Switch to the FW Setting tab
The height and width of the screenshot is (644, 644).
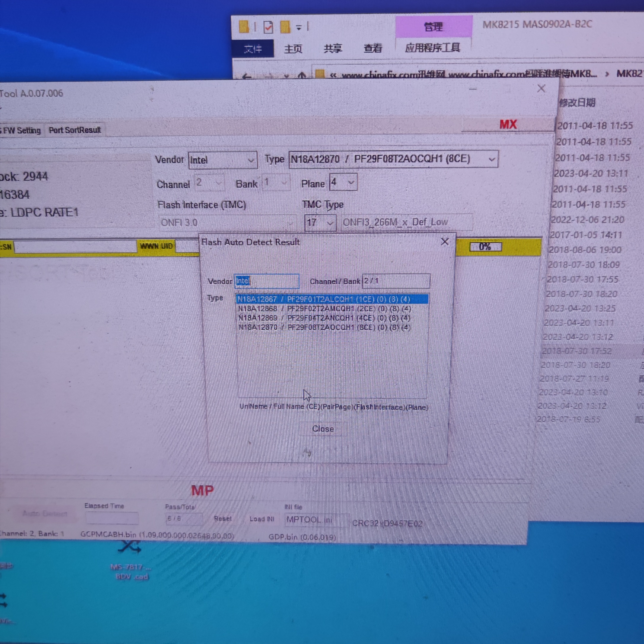pos(21,130)
